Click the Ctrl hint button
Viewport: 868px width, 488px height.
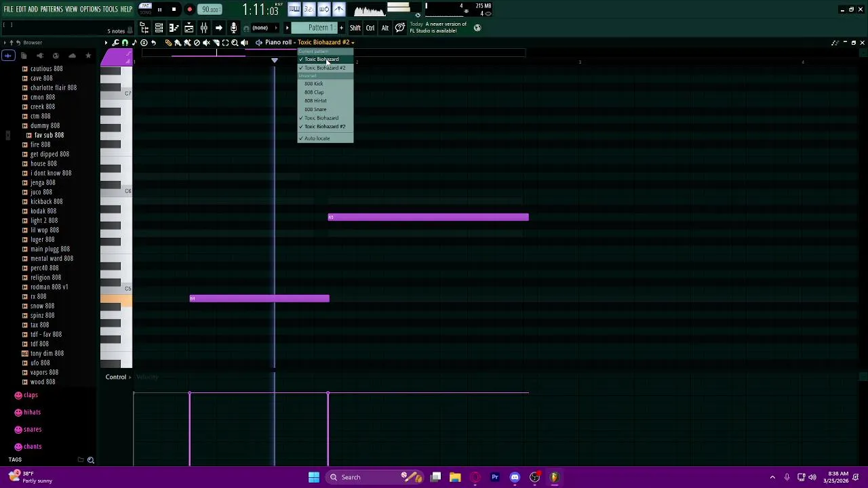coord(370,28)
